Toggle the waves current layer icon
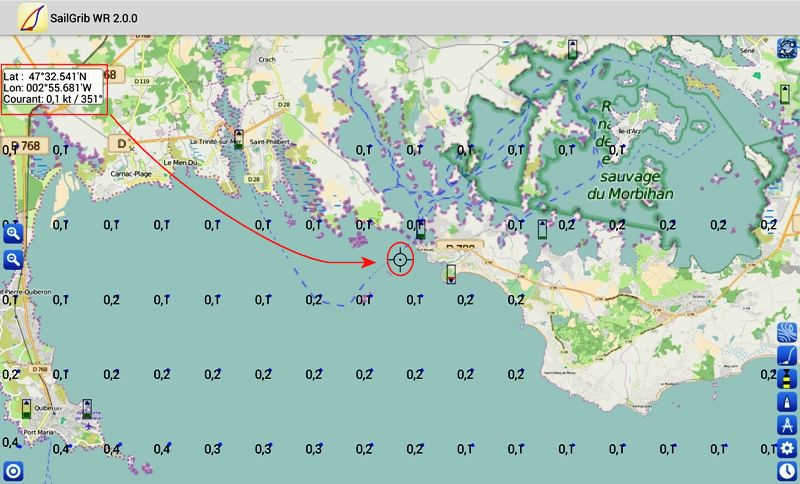Screen dimensions: 800x484 (x=787, y=333)
